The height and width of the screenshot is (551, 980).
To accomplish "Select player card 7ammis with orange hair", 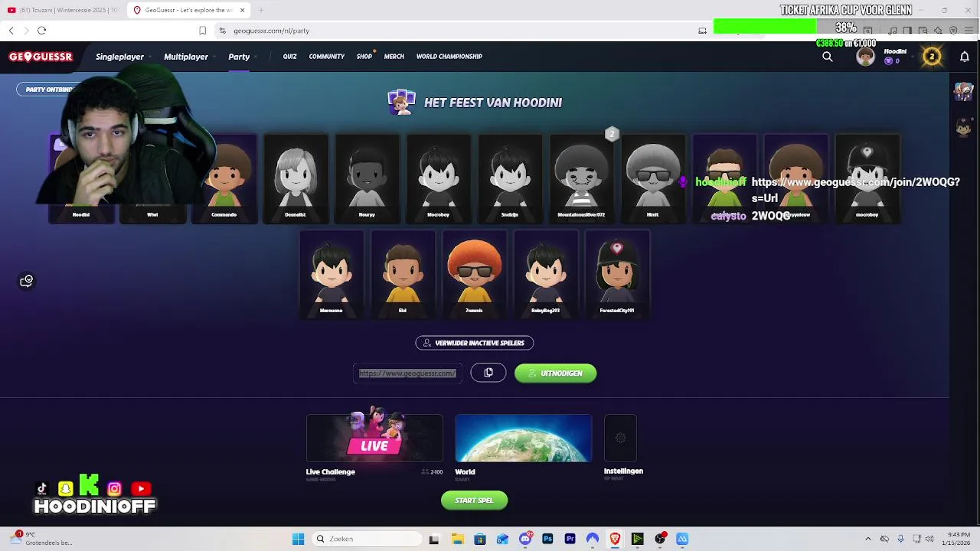I will pos(474,275).
